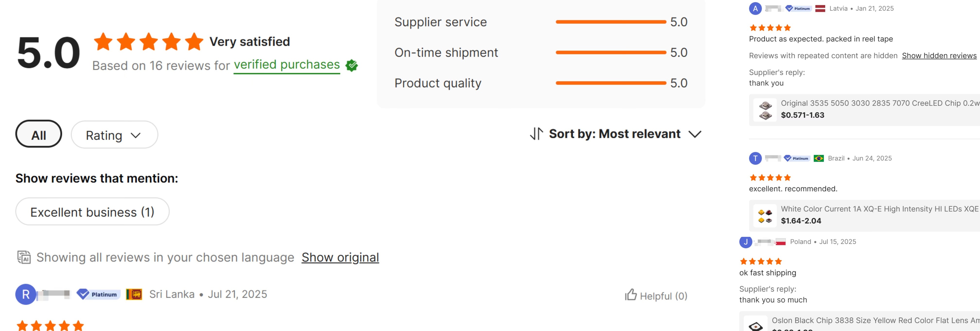Toggle the Excellent business (1) filter chip
This screenshot has width=980, height=331.
coord(92,212)
